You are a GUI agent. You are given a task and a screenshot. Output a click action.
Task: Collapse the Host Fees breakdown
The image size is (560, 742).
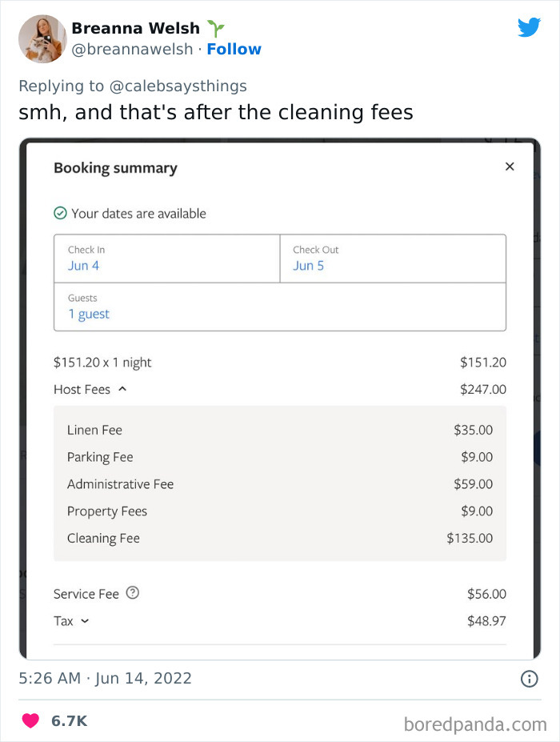pos(121,390)
